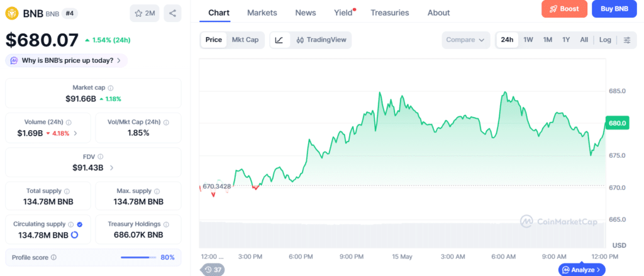Click Total supply info icon
Screen dimensions: 644x276
click(67, 191)
